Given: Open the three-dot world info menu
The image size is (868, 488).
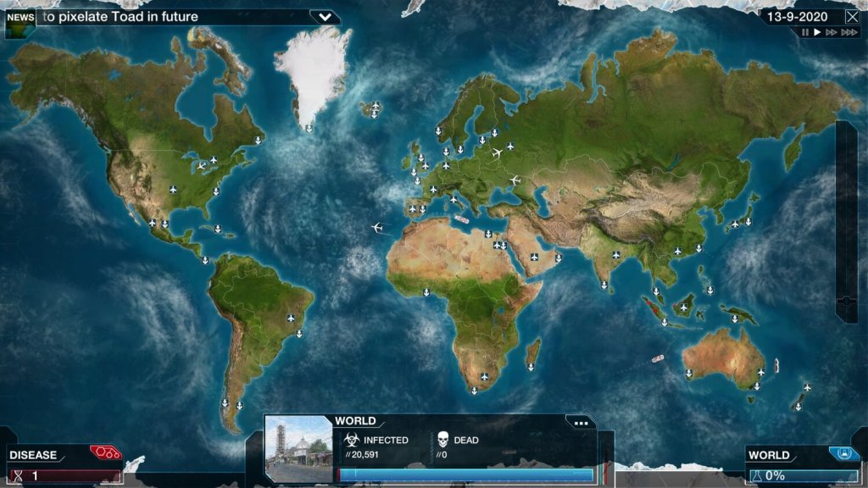Looking at the screenshot, I should coord(581,422).
